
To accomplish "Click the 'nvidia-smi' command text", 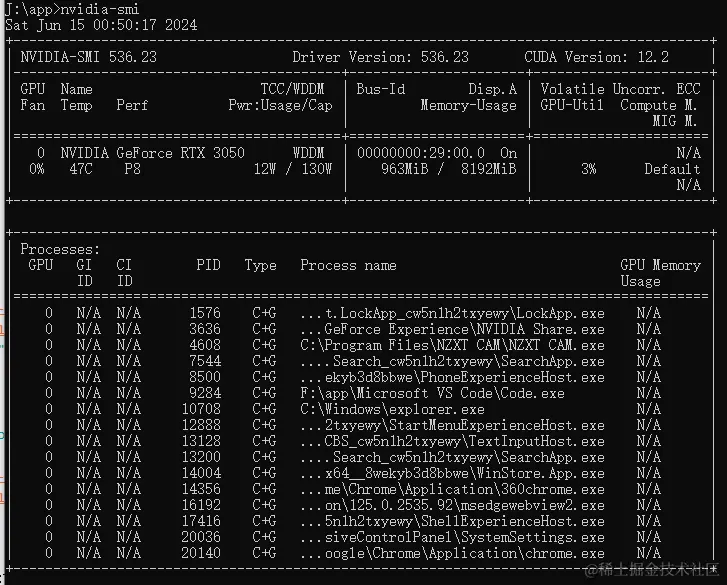I will 100,9.
